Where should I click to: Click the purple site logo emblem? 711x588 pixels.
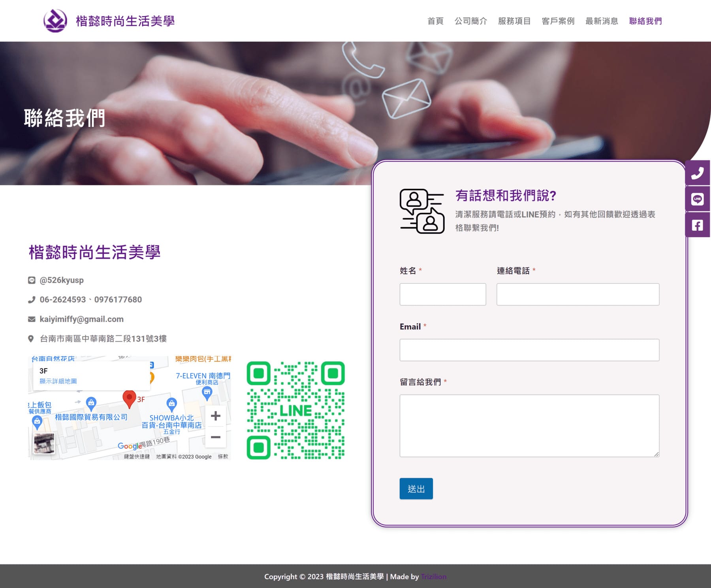click(55, 21)
